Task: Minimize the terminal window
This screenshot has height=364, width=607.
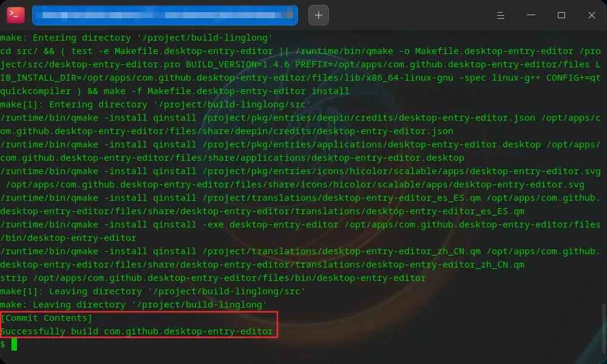Action: click(531, 15)
